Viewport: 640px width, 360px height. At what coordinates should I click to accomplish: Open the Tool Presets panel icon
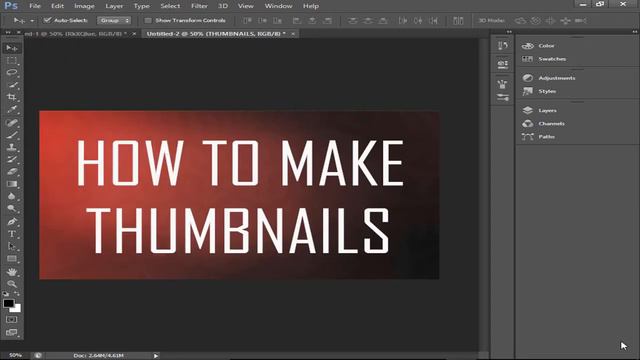click(x=503, y=98)
